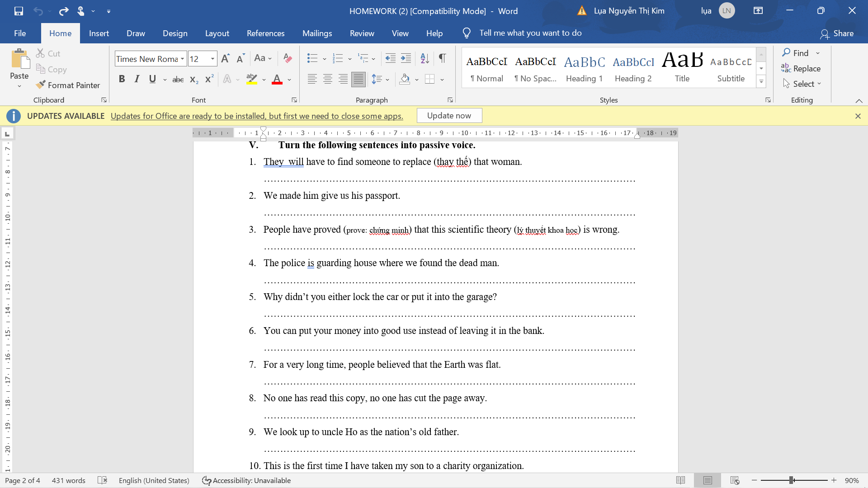Toggle Underline formatting
Image resolution: width=868 pixels, height=488 pixels.
point(152,79)
